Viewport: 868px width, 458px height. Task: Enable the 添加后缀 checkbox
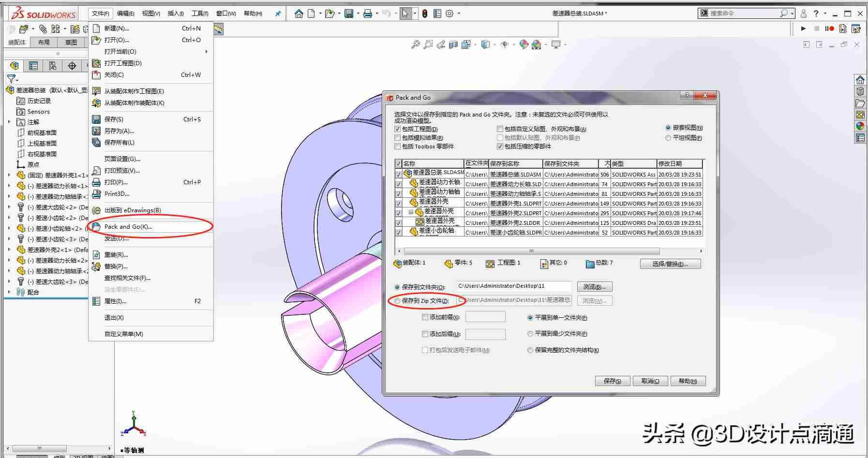coord(425,334)
